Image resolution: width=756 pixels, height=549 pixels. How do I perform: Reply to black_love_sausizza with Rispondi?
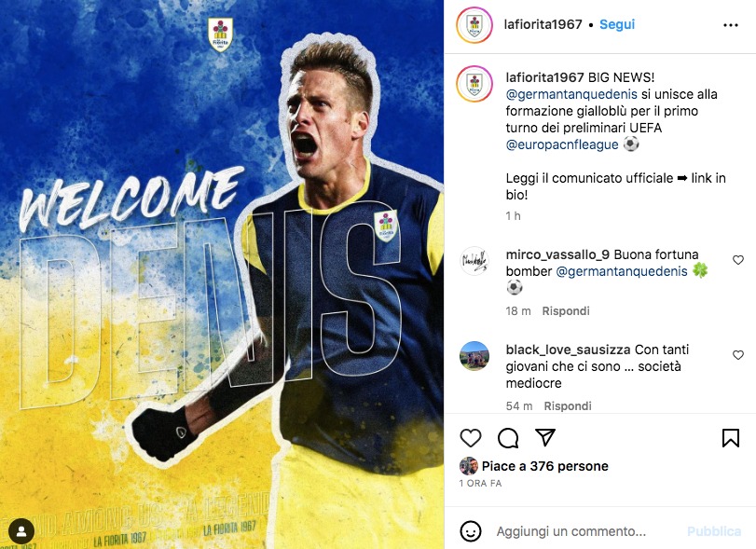point(568,405)
